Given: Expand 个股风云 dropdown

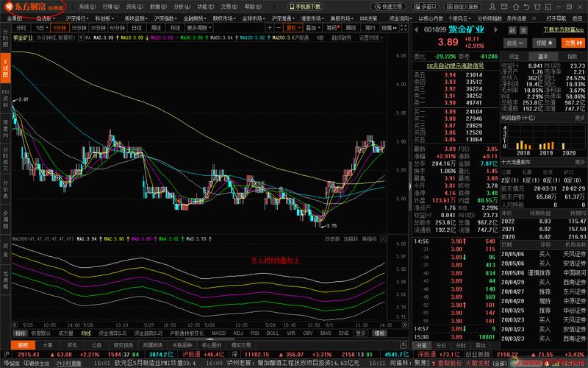Looking at the screenshot, I should coord(462,18).
